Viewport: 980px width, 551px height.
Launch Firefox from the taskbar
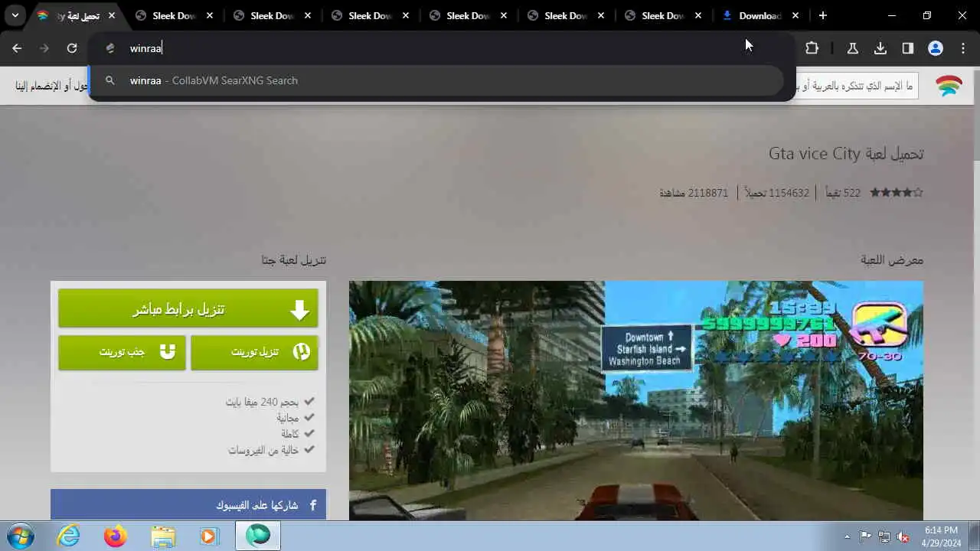point(116,536)
